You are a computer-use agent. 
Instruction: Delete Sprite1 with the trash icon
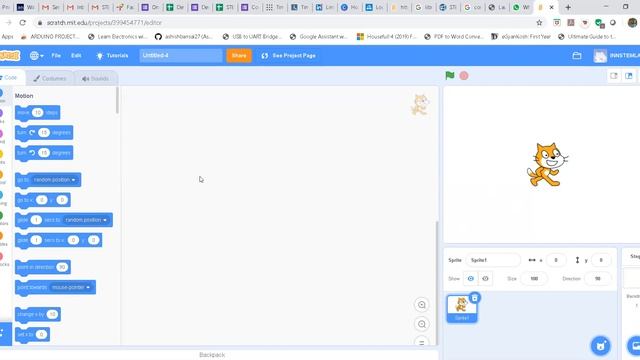pyautogui.click(x=474, y=298)
